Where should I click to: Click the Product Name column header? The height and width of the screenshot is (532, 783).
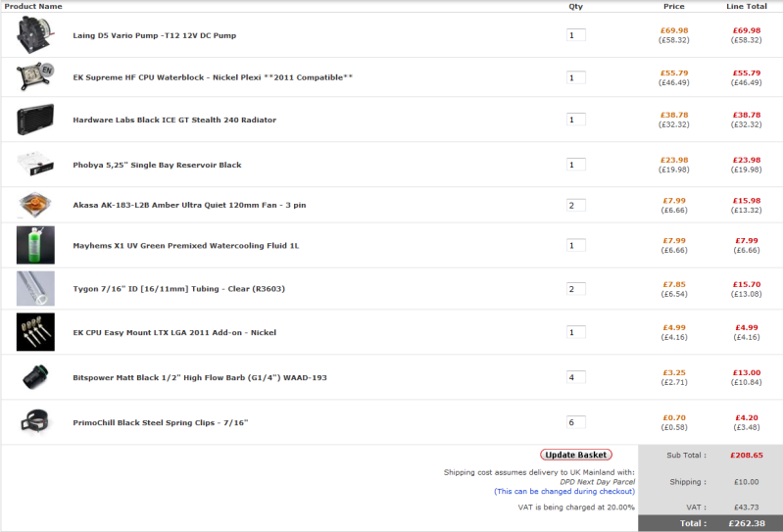(33, 7)
